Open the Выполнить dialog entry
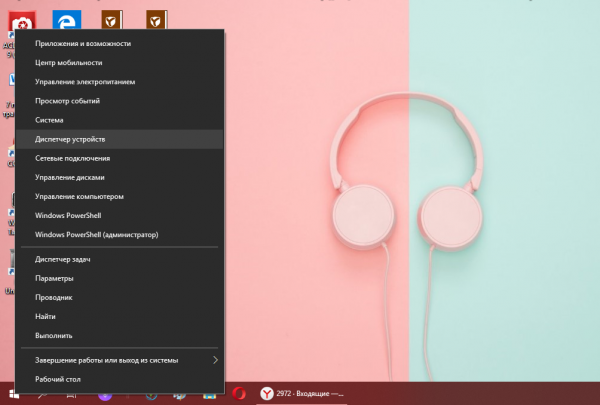600x405 pixels. [x=119, y=336]
